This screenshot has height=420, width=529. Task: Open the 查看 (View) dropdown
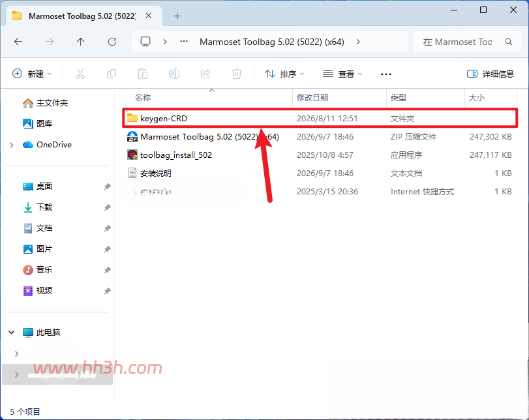(342, 74)
